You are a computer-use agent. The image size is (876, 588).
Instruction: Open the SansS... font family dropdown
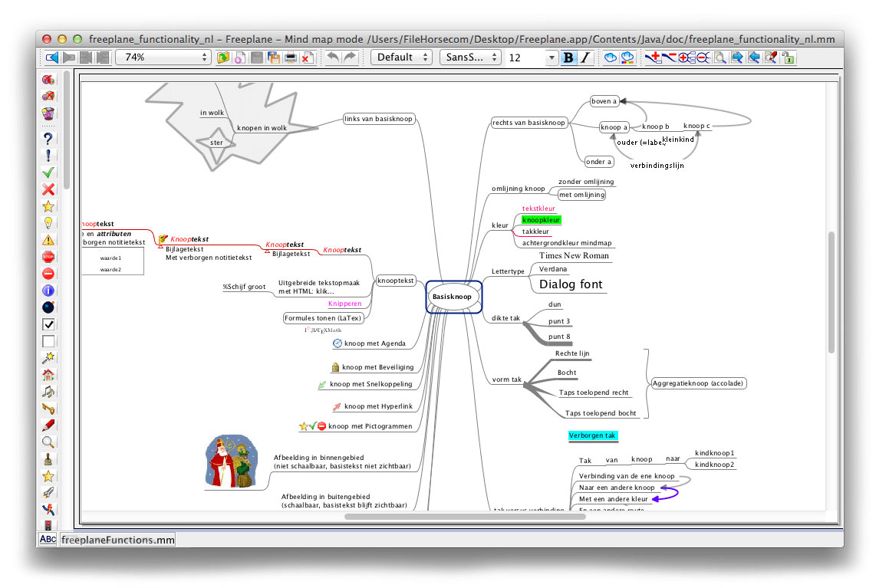tap(470, 57)
